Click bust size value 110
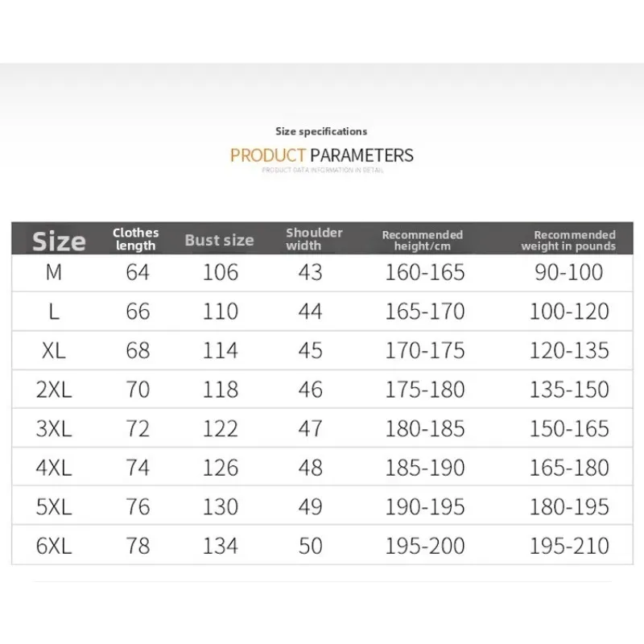This screenshot has height=644, width=644. coord(221,312)
